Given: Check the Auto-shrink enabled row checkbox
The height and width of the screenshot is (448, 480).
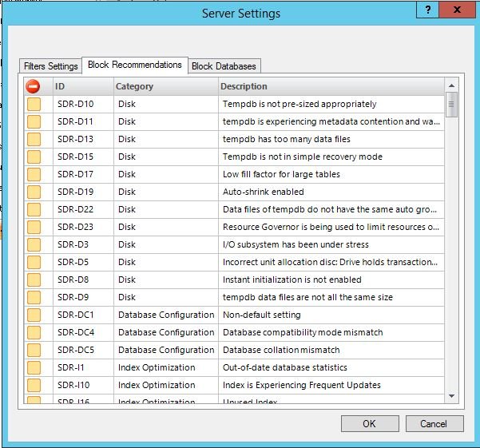Looking at the screenshot, I should [x=34, y=192].
